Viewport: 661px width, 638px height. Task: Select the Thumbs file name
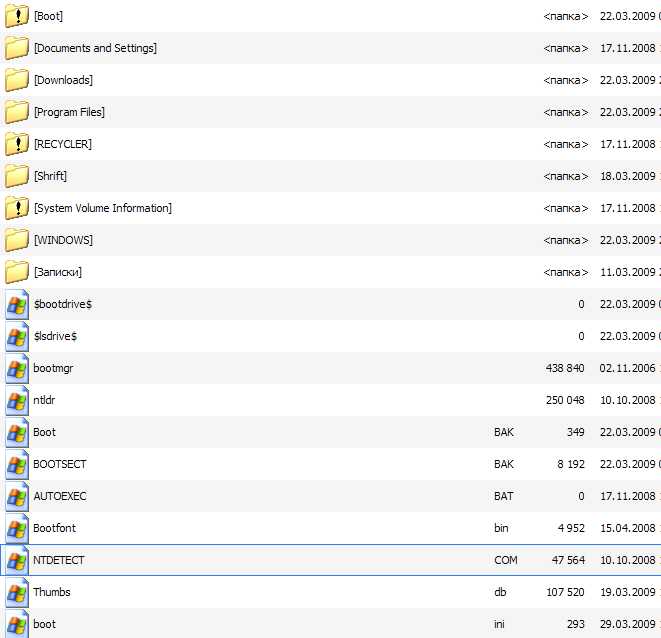coord(52,593)
